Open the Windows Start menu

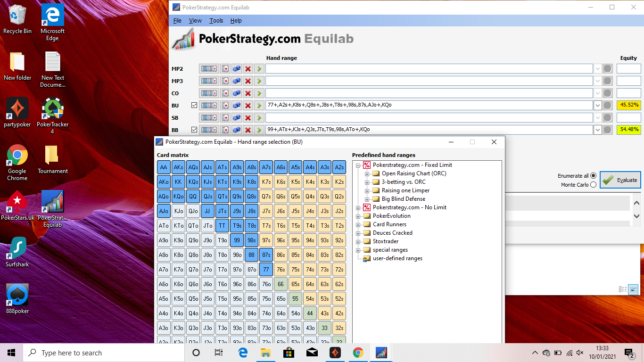[x=11, y=353]
